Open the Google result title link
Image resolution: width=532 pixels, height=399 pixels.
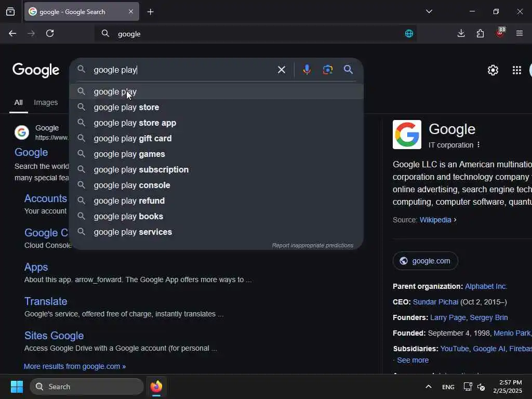pyautogui.click(x=31, y=152)
